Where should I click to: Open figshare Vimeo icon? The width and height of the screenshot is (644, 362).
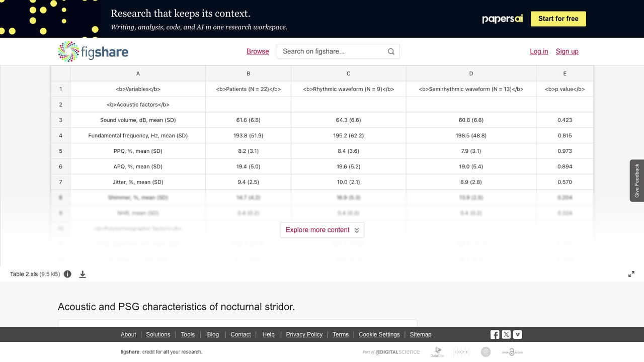[x=517, y=334]
